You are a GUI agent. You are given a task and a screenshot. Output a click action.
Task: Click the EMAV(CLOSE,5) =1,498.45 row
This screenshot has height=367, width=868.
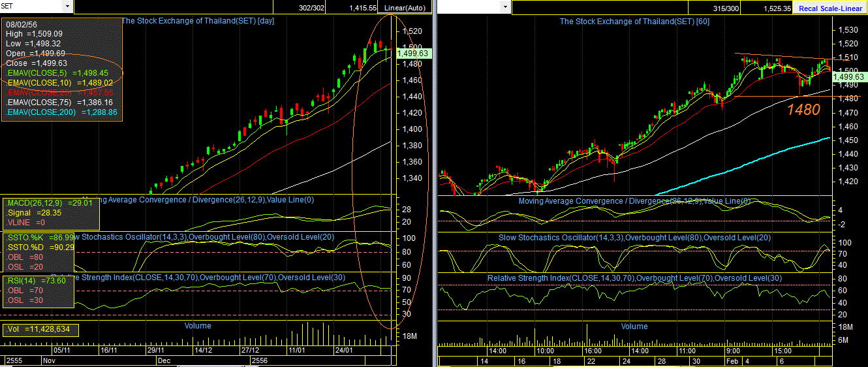pos(57,73)
